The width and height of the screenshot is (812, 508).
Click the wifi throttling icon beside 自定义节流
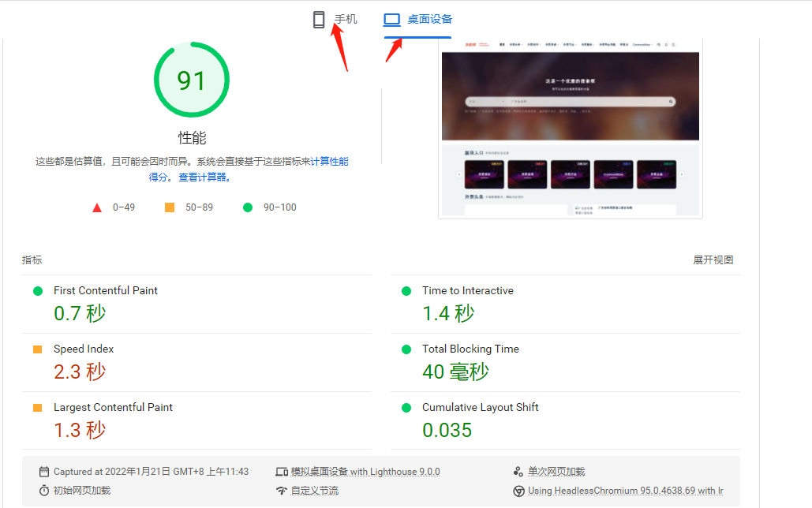click(281, 491)
